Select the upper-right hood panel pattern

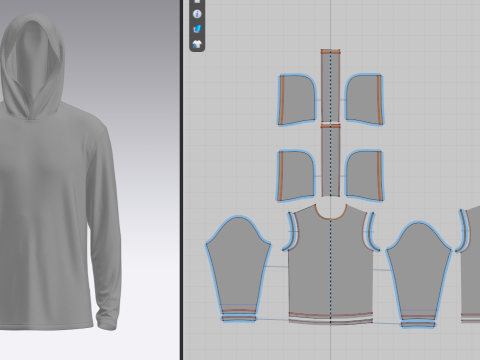tap(364, 100)
